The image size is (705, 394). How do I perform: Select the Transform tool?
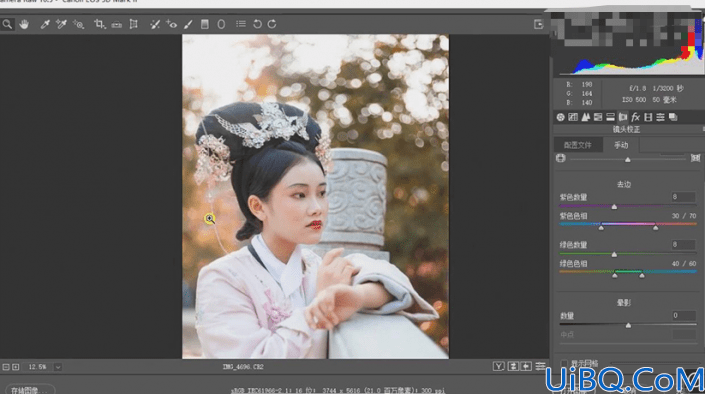click(x=134, y=24)
